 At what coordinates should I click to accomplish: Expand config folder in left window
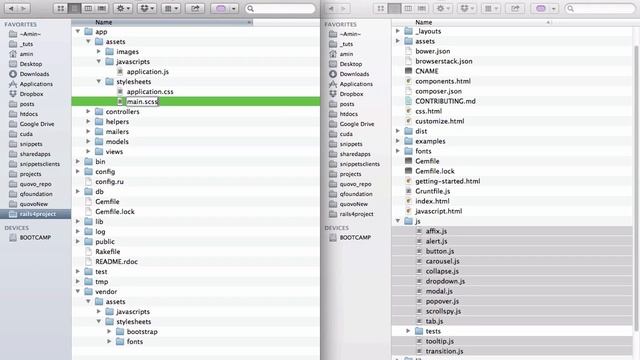(x=78, y=171)
